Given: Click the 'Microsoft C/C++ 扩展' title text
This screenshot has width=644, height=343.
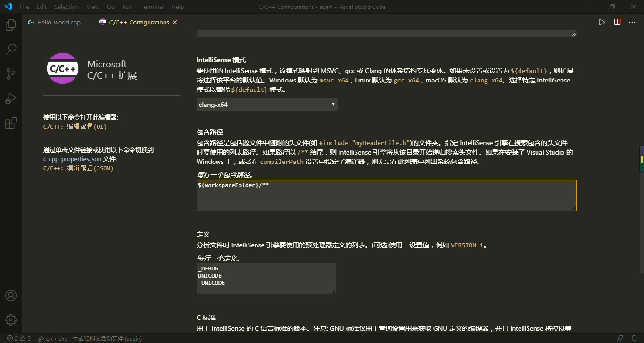Looking at the screenshot, I should 112,70.
